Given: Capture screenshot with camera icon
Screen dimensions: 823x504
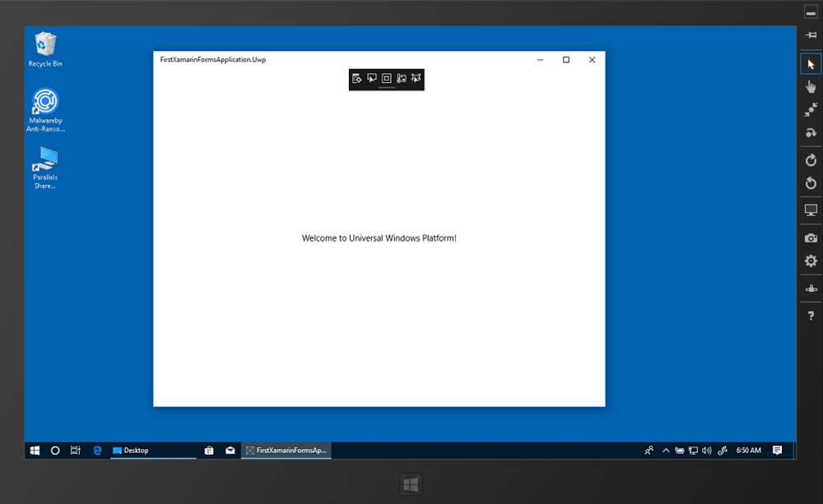Looking at the screenshot, I should click(x=811, y=238).
